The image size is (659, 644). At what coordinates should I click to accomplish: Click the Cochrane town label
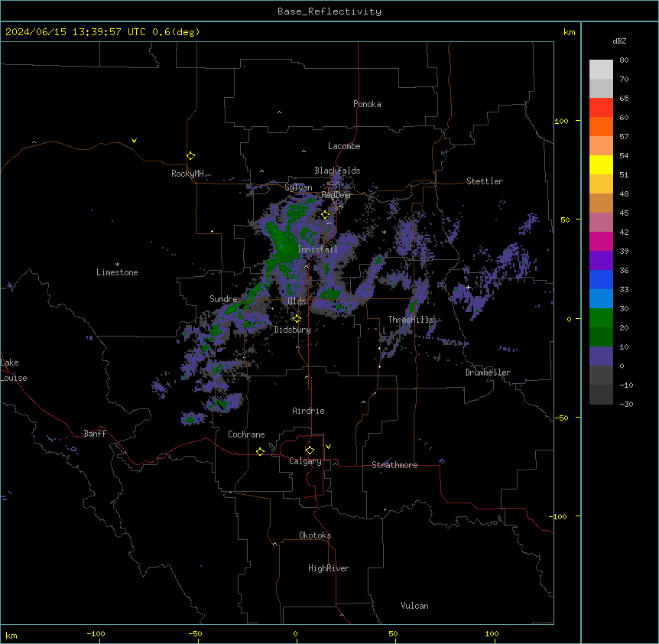(x=246, y=434)
